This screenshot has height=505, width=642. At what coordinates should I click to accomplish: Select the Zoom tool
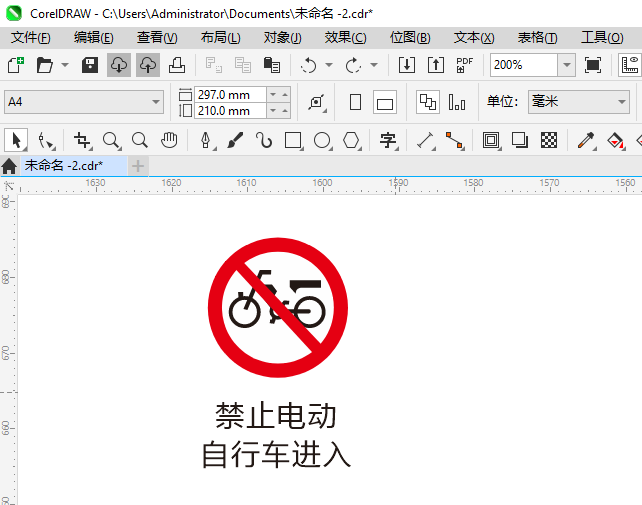111,140
